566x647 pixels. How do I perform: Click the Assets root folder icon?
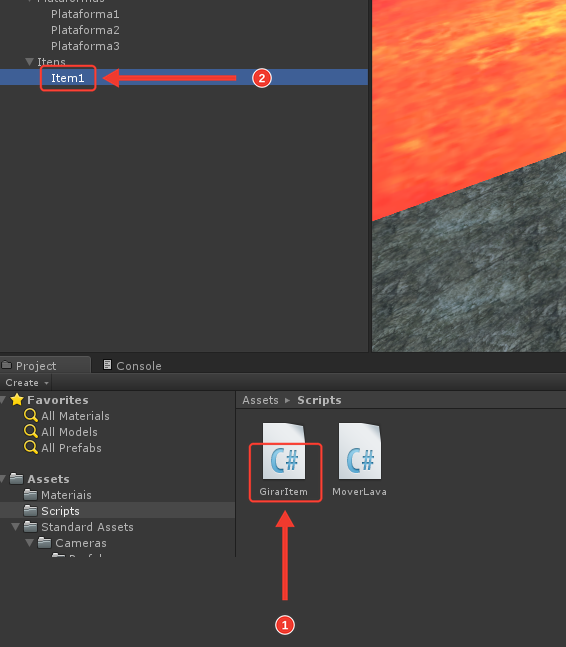coord(17,479)
